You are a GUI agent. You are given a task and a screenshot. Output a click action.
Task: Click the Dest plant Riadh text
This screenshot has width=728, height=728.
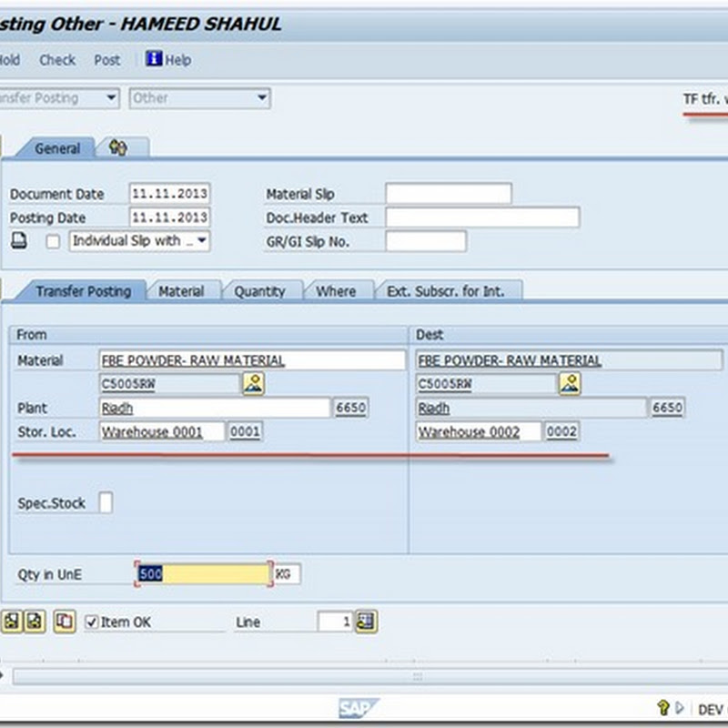[x=434, y=409]
